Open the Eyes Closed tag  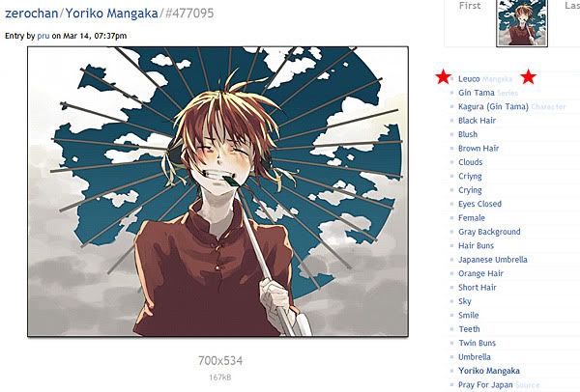[x=479, y=204]
